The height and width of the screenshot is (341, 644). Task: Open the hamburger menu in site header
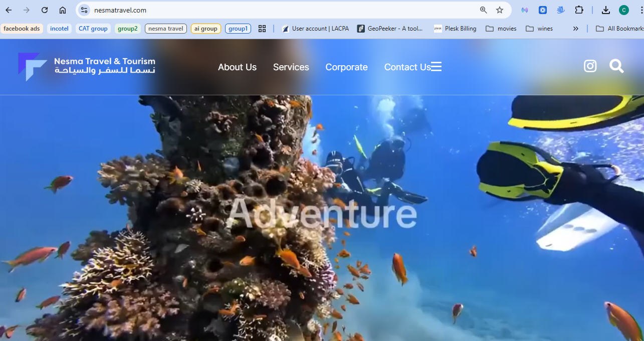(436, 67)
